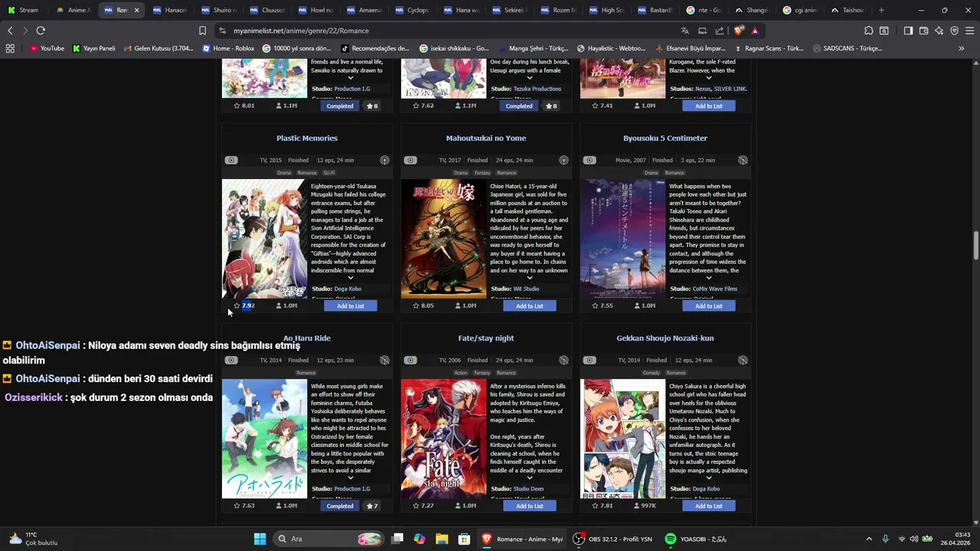Open Copilot taskbar icon

tap(420, 539)
